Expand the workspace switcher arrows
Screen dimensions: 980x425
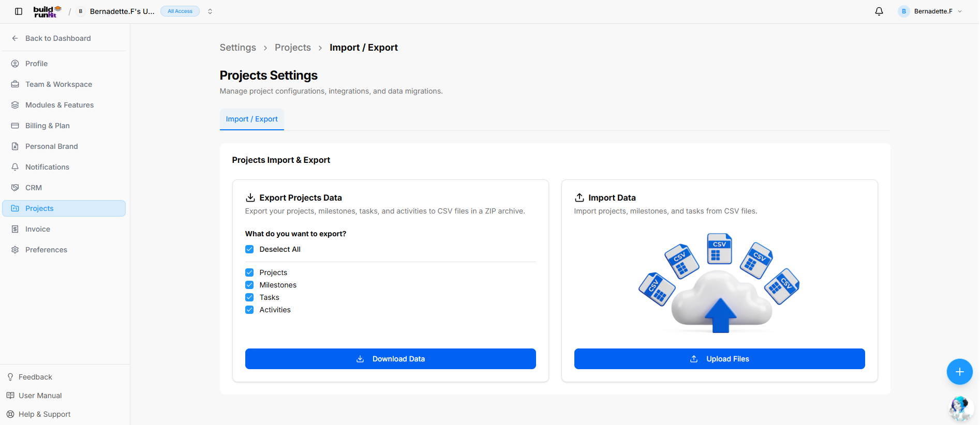[x=210, y=11]
